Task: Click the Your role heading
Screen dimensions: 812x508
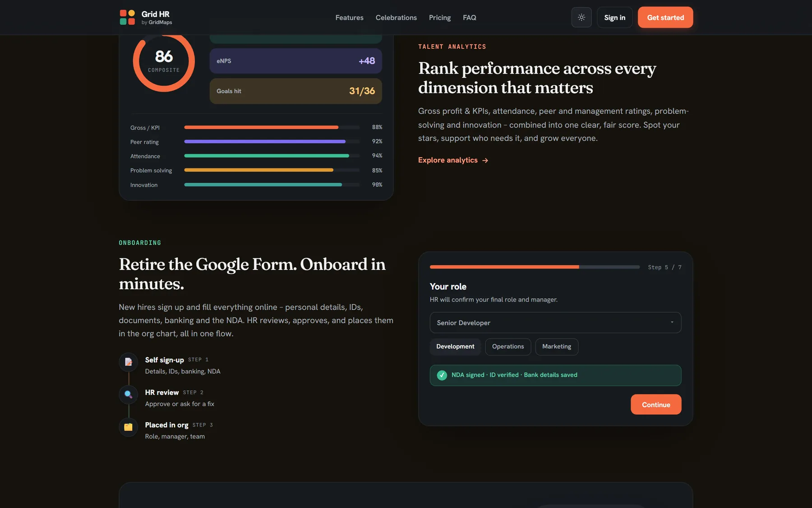Action: tap(448, 286)
